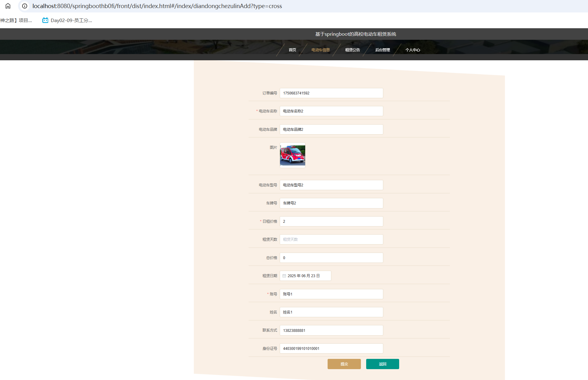The height and width of the screenshot is (380, 588).
Task: Click the 日租价格 input field
Action: (331, 222)
